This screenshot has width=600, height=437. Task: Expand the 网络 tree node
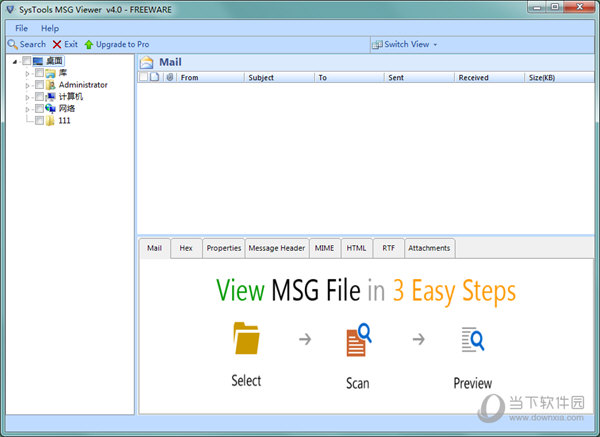(x=27, y=109)
